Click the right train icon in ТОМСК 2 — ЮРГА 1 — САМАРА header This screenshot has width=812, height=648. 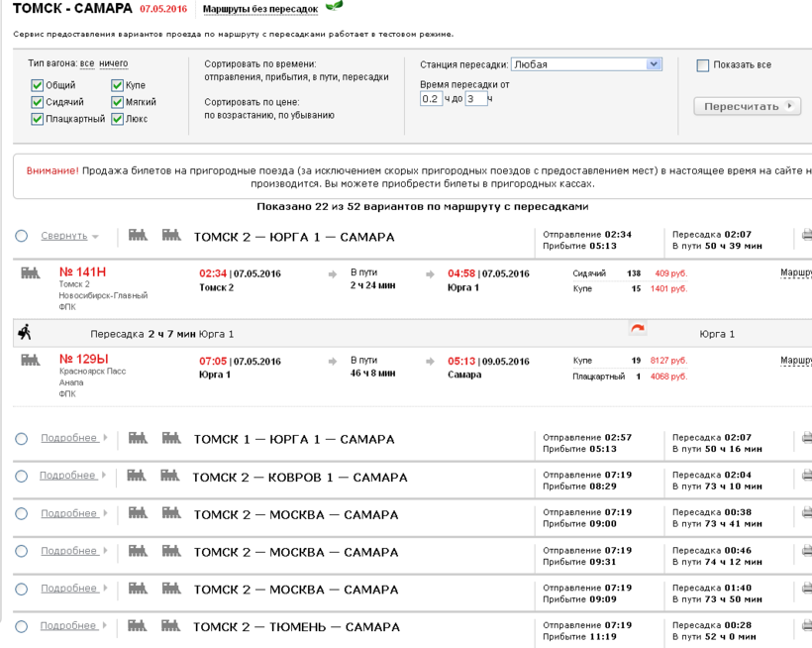coord(171,235)
